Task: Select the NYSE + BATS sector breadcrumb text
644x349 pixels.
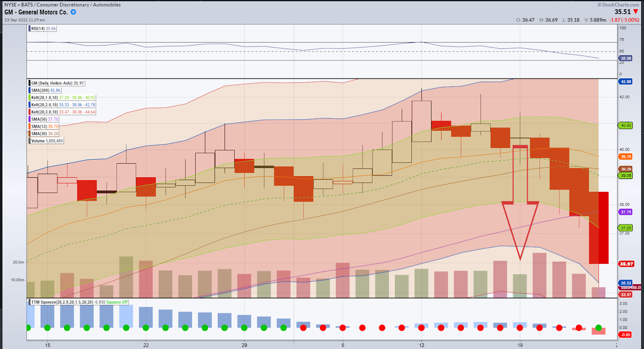Action: pos(62,5)
